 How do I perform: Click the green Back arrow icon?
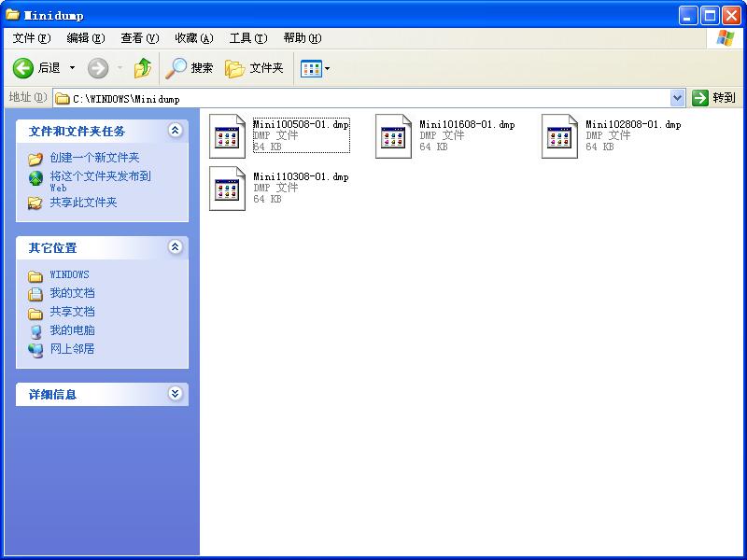point(22,68)
